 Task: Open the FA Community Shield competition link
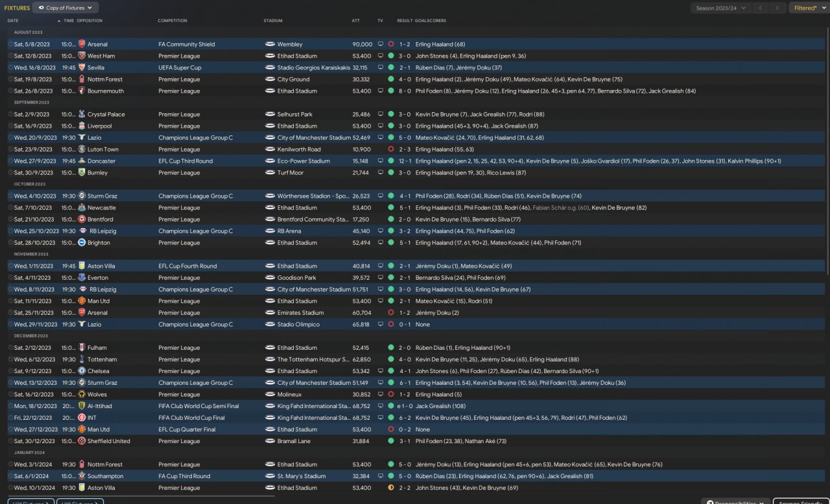(187, 44)
